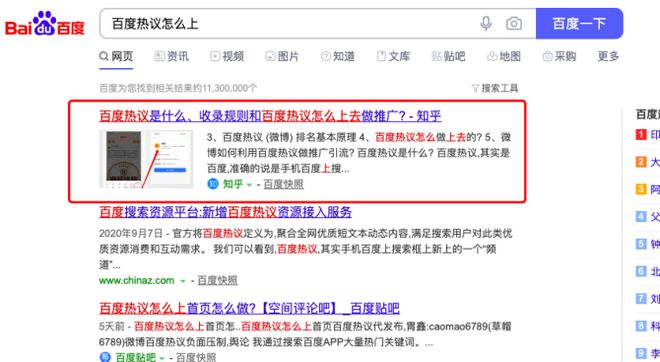Go to the 图片 tab
This screenshot has width=660, height=362.
(x=282, y=56)
